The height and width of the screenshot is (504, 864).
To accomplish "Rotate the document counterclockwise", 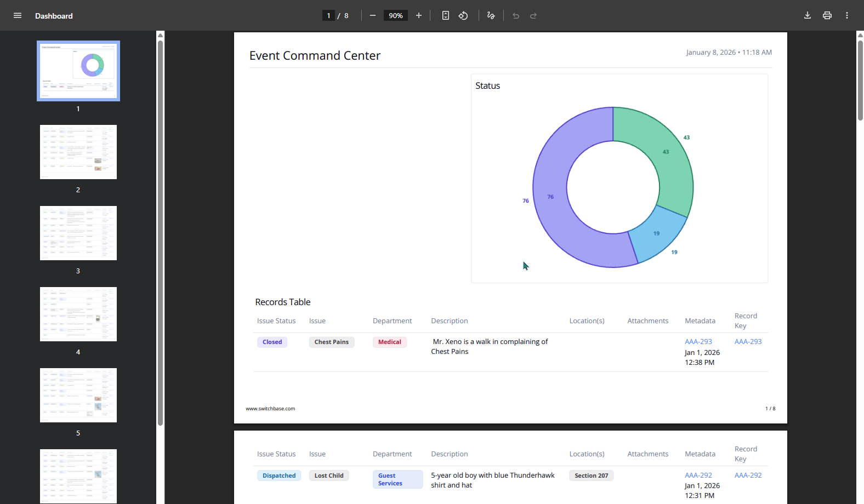I will (463, 15).
